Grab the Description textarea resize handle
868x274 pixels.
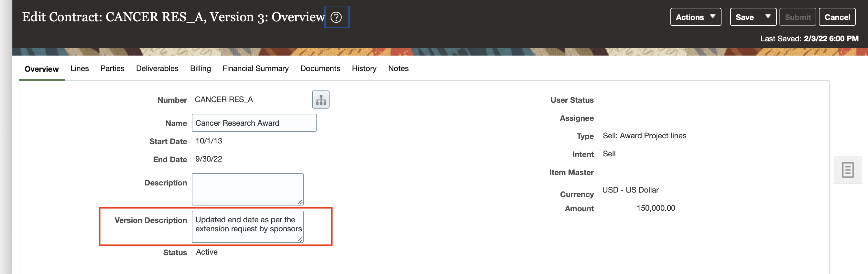[x=299, y=202]
